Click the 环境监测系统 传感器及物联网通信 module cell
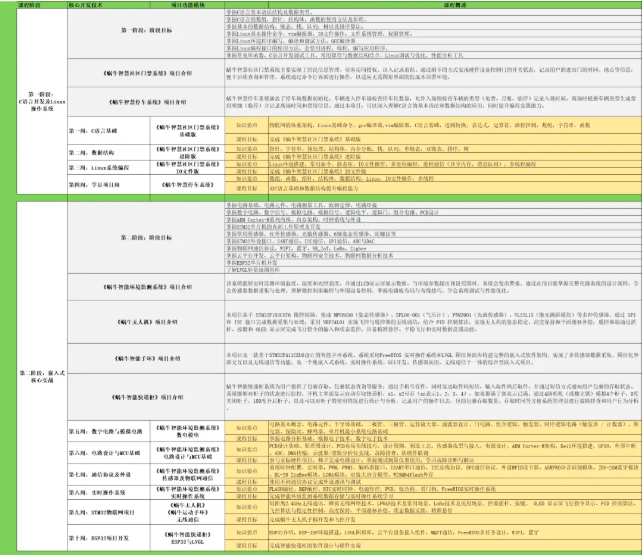Viewport: 643px width, 555px height. click(x=187, y=474)
